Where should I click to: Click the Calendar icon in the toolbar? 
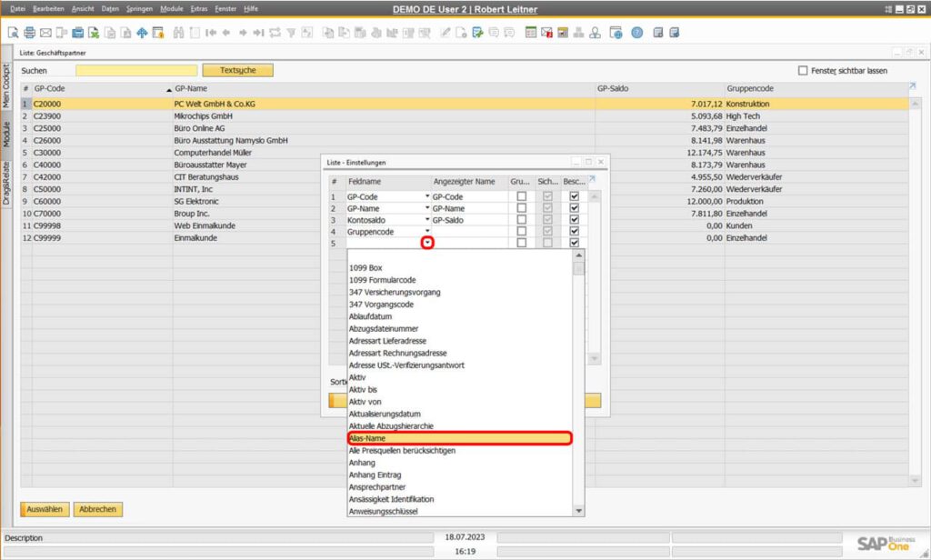pos(531,33)
